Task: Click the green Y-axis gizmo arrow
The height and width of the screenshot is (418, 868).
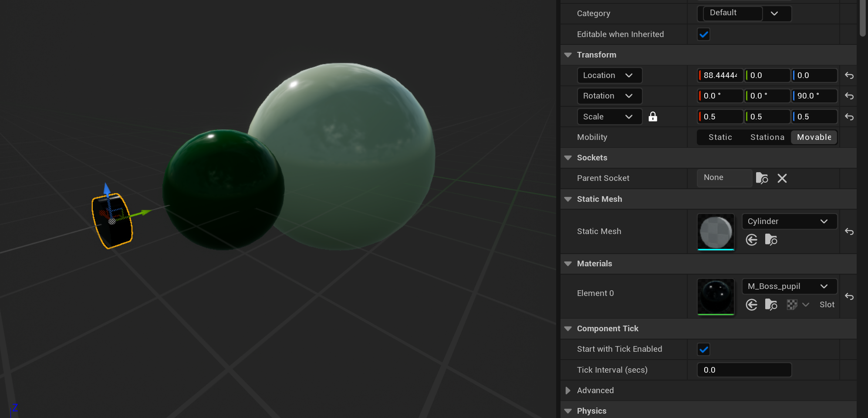Action: coord(145,212)
